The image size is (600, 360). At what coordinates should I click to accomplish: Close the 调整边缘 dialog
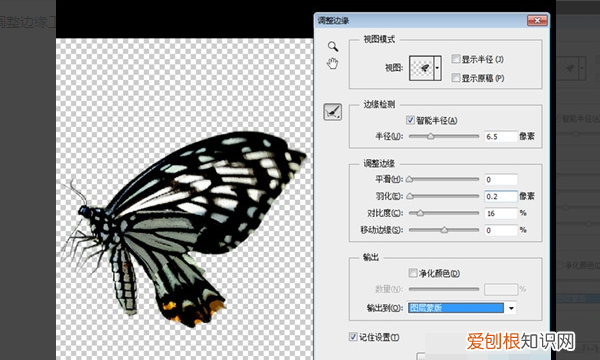[x=537, y=20]
